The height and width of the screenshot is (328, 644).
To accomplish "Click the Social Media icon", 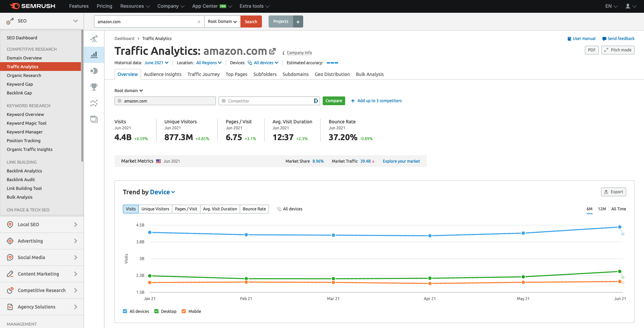I will coord(10,257).
